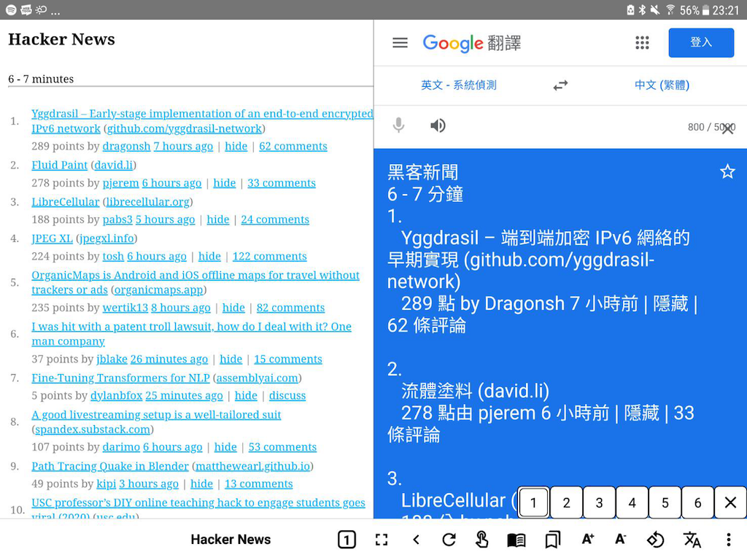The height and width of the screenshot is (560, 747).
Task: Open 13 comments on Quake story
Action: coord(259,484)
